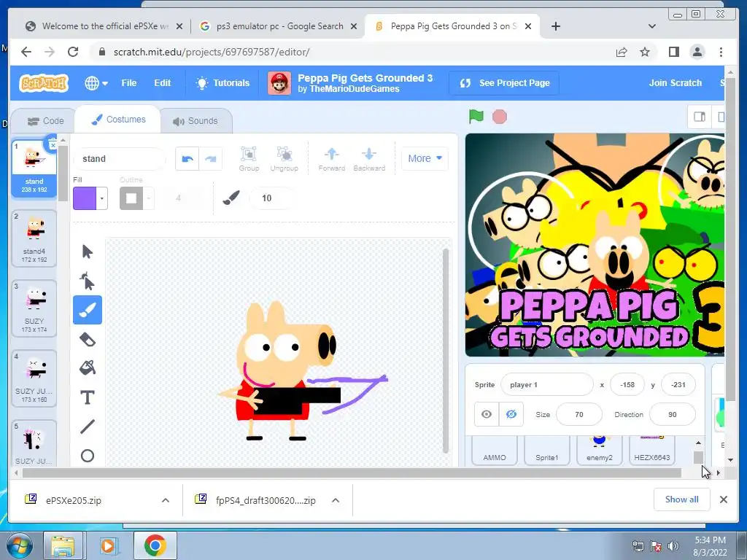Image resolution: width=747 pixels, height=560 pixels.
Task: Click the costume name field stand
Action: (119, 158)
